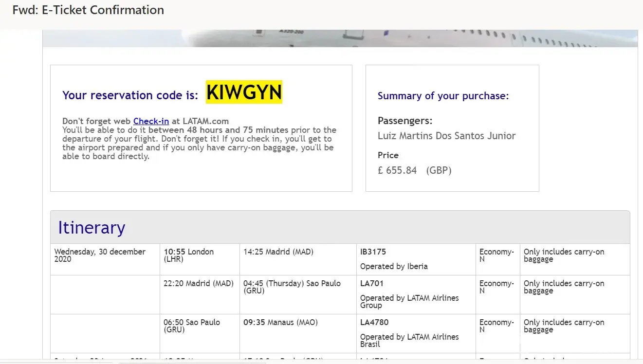The height and width of the screenshot is (364, 643).
Task: Open the Check-in link to LATAM.com
Action: [151, 121]
